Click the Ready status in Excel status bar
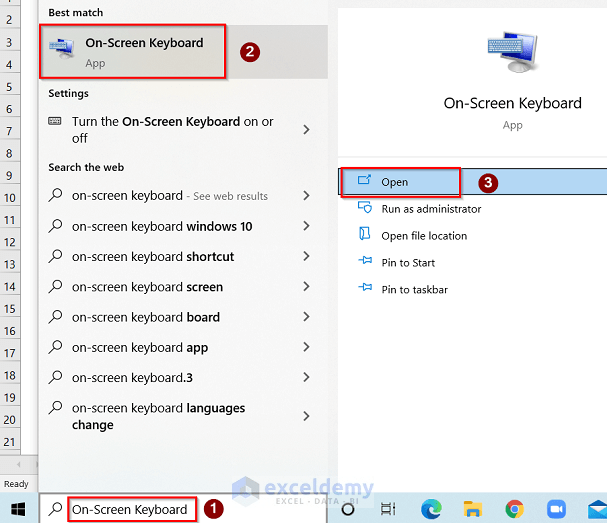Screen dimensions: 607x523 [x=16, y=484]
